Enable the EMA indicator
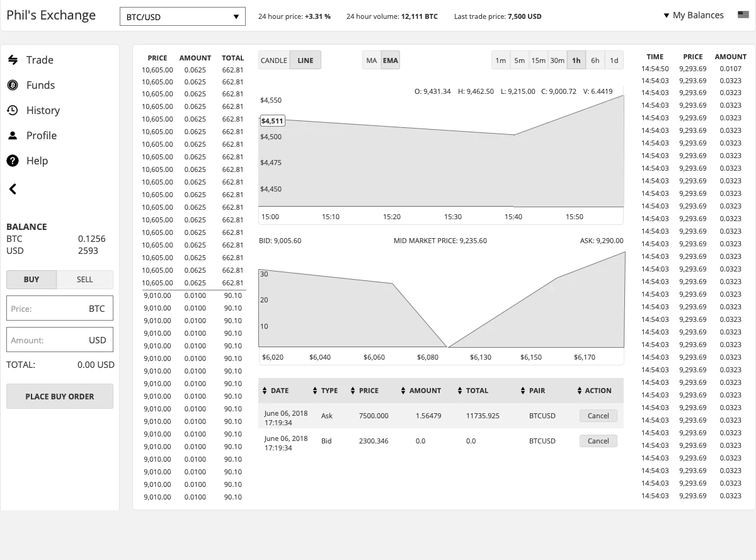 click(391, 60)
